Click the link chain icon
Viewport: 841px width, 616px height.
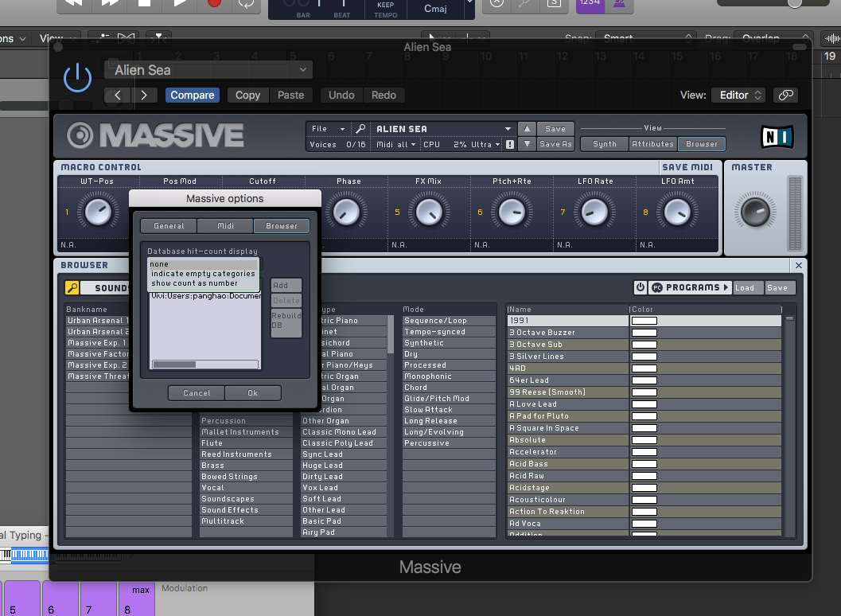point(786,95)
